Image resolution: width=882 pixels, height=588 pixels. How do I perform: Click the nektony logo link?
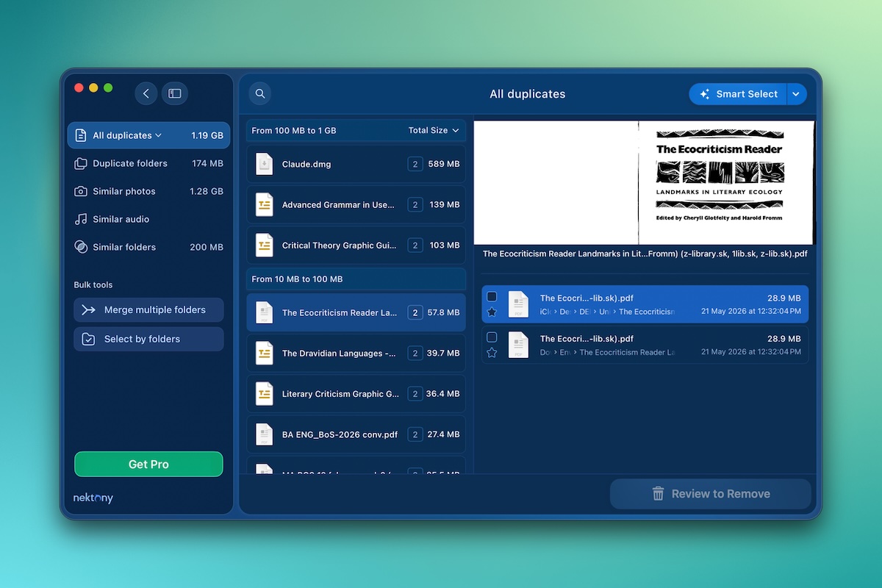coord(93,498)
